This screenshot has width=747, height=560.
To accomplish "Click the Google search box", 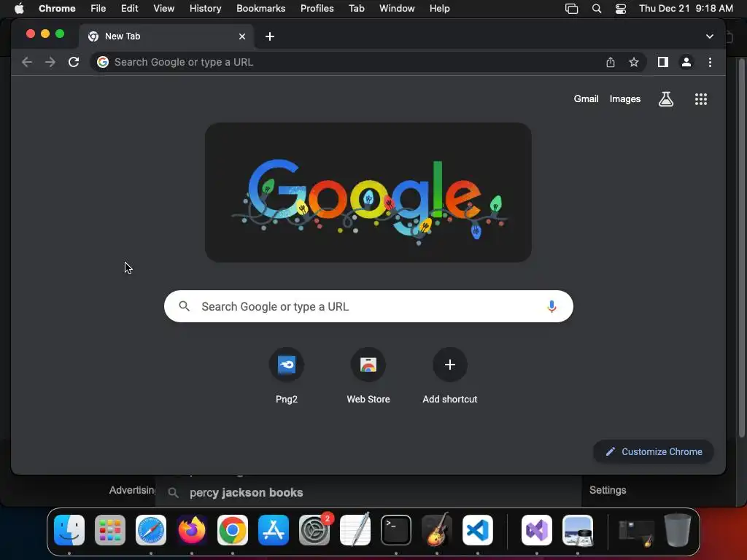I will click(x=368, y=306).
